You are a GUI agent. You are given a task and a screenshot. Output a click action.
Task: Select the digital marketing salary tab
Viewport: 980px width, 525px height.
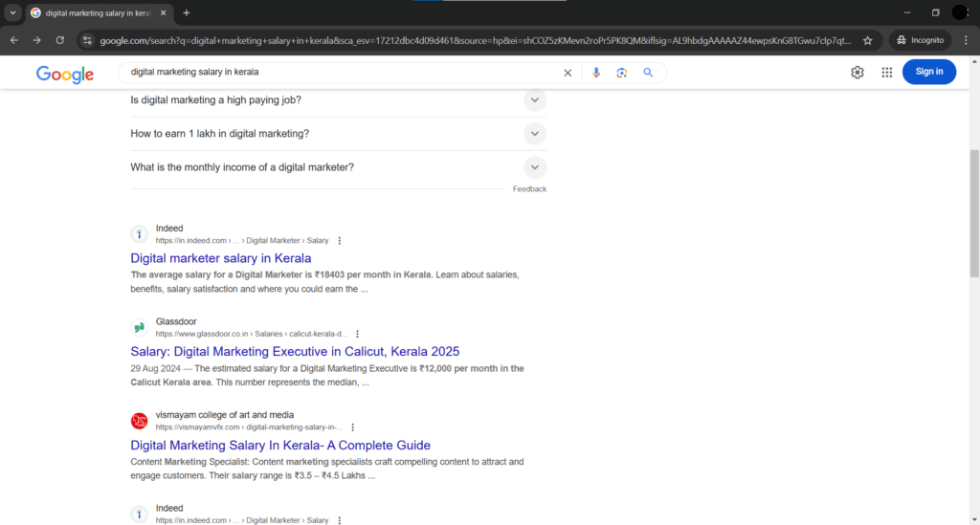click(x=99, y=13)
